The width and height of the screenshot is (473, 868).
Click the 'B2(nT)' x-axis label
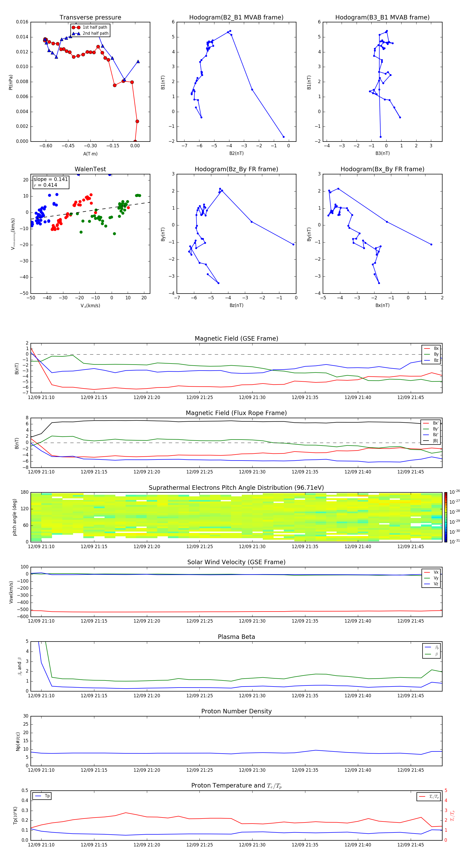(236, 153)
